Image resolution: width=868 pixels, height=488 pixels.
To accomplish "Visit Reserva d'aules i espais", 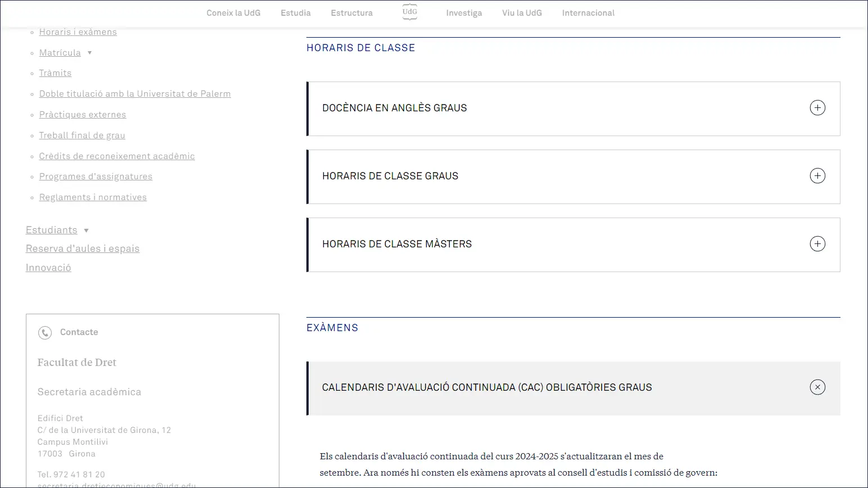I will pyautogui.click(x=83, y=248).
